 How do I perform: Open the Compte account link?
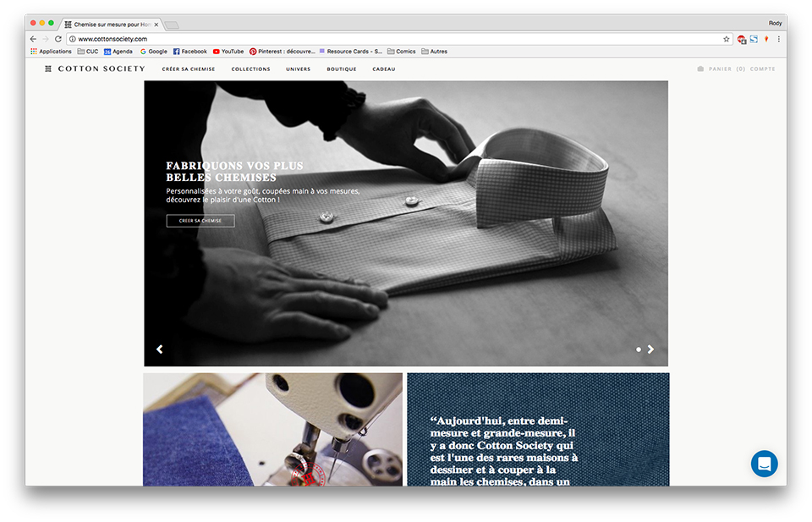tap(762, 69)
